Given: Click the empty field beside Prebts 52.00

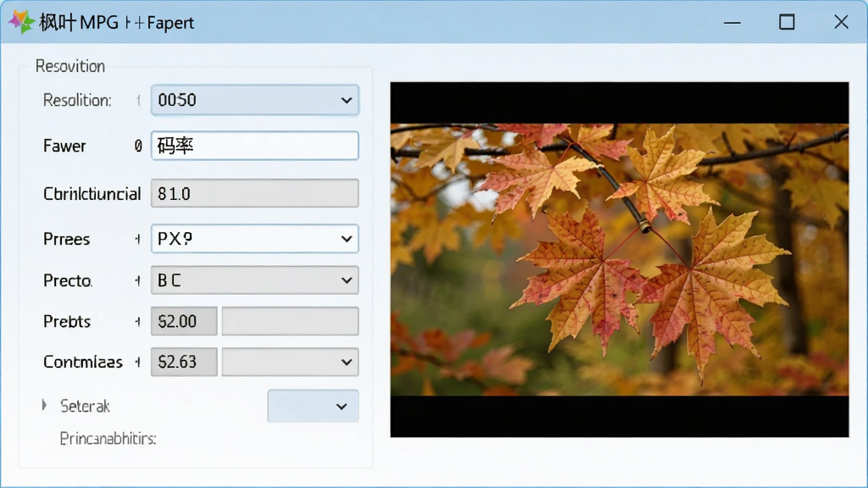Looking at the screenshot, I should coord(290,321).
